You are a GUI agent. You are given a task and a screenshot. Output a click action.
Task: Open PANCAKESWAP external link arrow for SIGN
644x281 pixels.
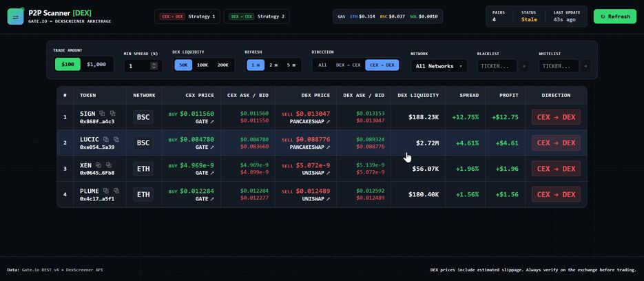(328, 122)
